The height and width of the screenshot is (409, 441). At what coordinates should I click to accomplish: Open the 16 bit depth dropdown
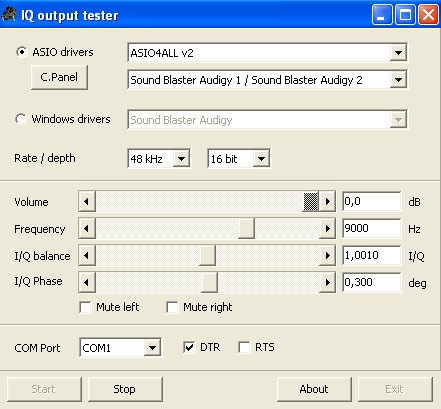[x=261, y=159]
